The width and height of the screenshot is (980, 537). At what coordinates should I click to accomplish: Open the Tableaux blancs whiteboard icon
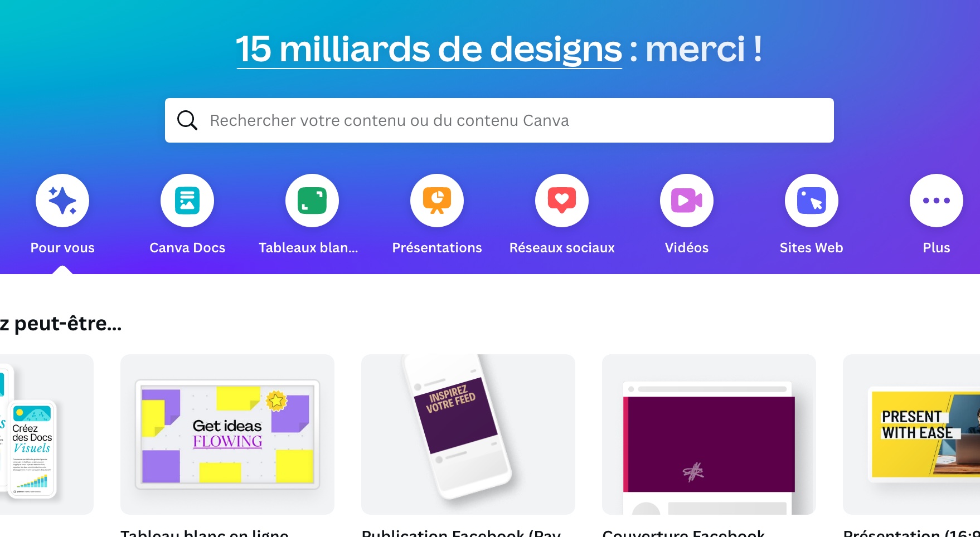pyautogui.click(x=312, y=201)
